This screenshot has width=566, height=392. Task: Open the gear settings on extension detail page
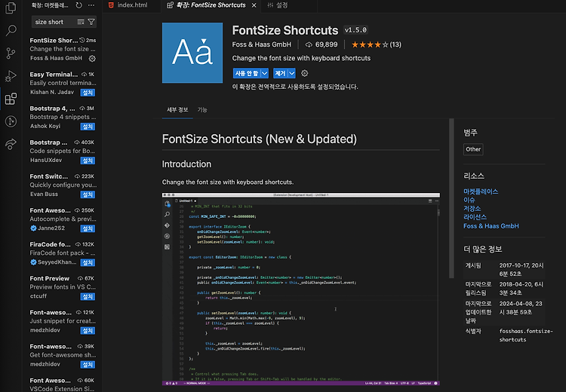[305, 73]
